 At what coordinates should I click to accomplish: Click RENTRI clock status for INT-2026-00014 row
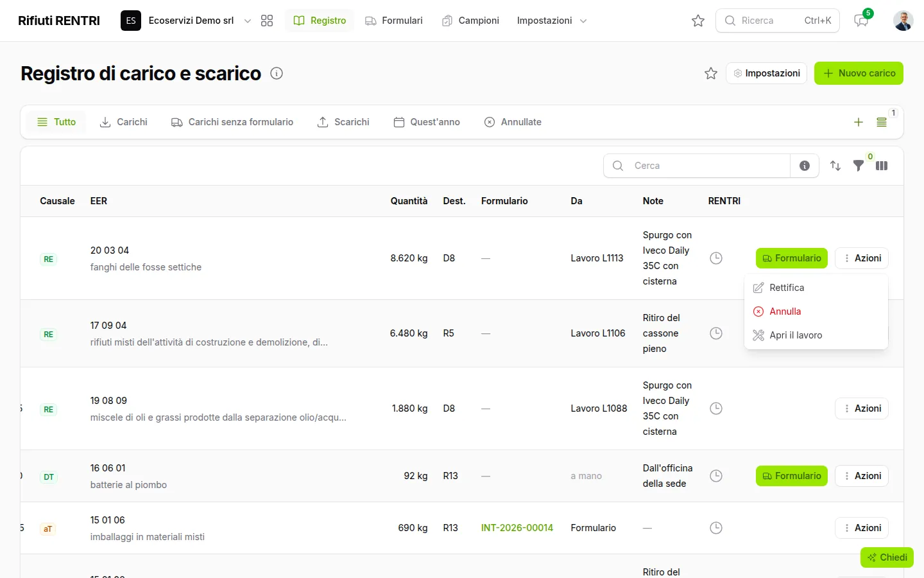(716, 528)
